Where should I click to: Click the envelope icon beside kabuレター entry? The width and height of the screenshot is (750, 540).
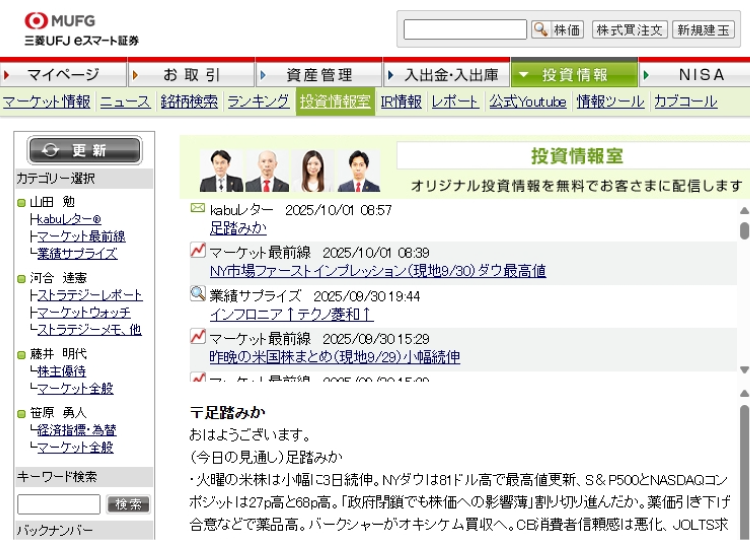click(198, 210)
